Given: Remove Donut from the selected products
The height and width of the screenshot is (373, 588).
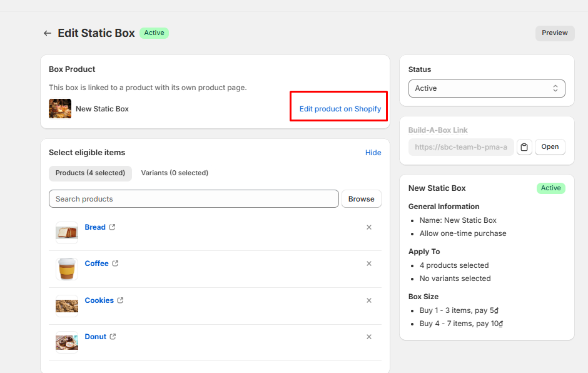Looking at the screenshot, I should 369,337.
